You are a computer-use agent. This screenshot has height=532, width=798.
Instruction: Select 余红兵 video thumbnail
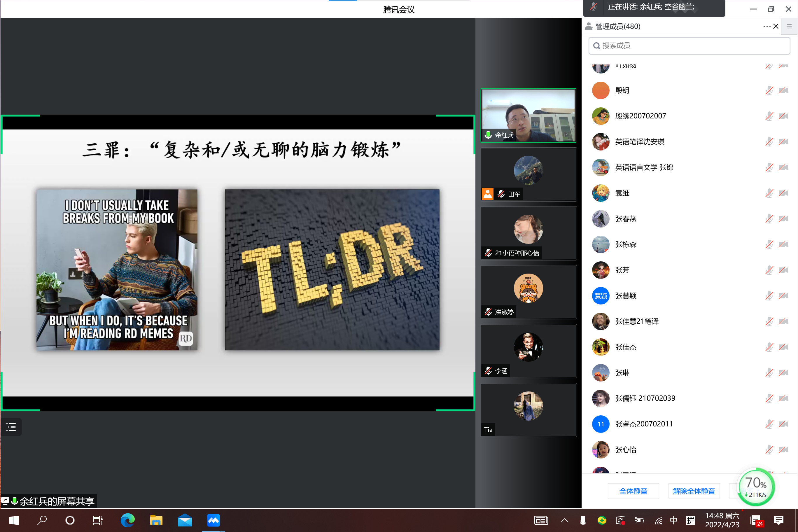(x=528, y=116)
